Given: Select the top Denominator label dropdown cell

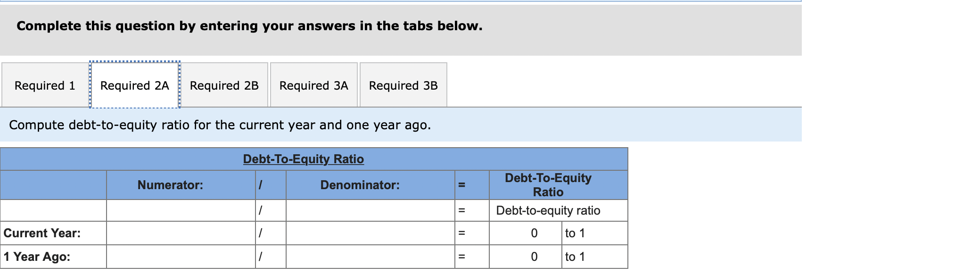Looking at the screenshot, I should [x=370, y=210].
